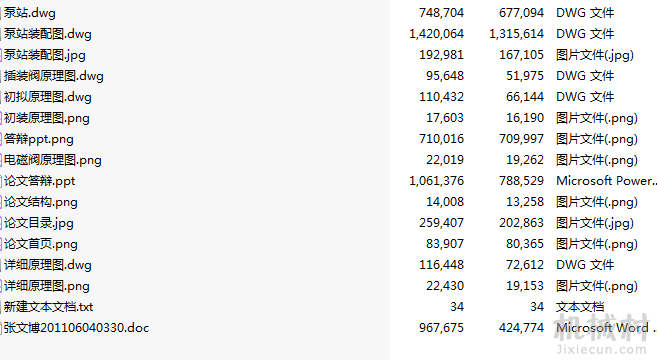Click the Microsoft Power... type of 论文答辩.ppt

point(606,181)
